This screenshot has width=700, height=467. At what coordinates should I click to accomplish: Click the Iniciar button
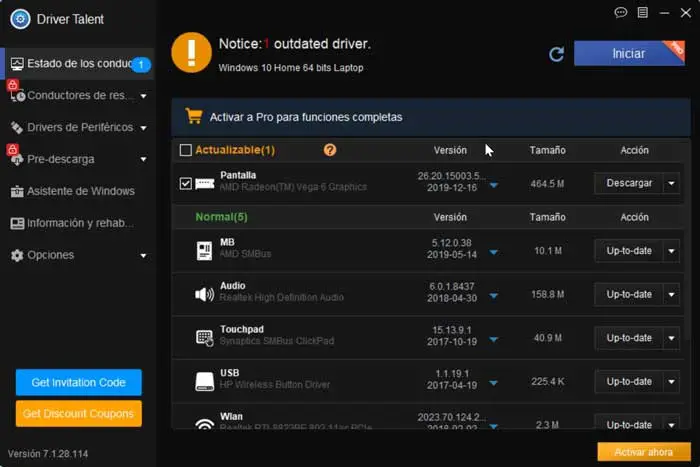coord(629,54)
